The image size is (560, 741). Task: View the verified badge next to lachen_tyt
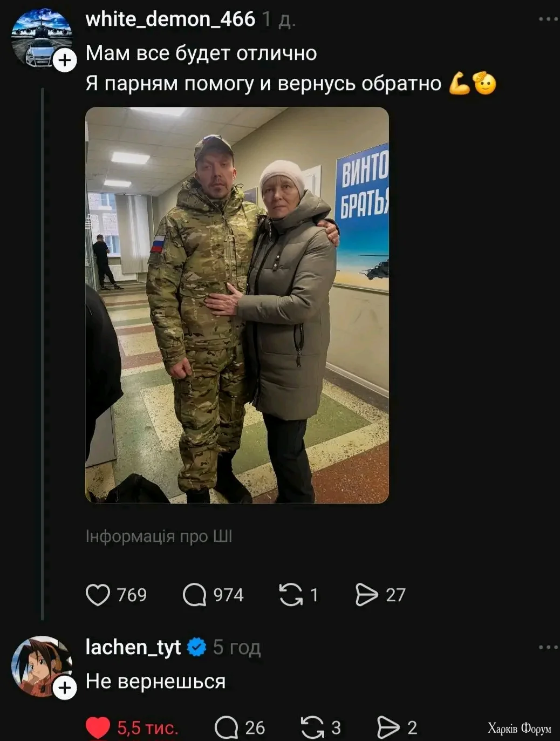(x=196, y=647)
